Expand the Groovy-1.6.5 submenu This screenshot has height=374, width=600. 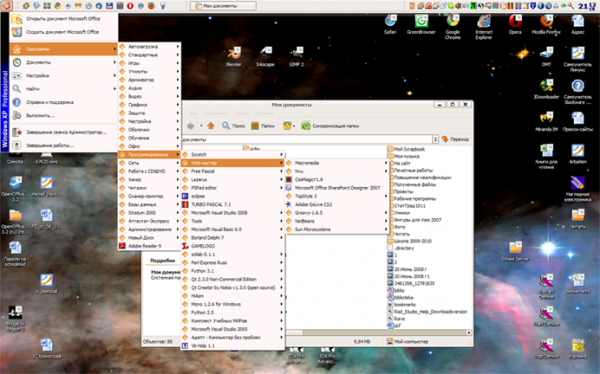[x=337, y=212]
